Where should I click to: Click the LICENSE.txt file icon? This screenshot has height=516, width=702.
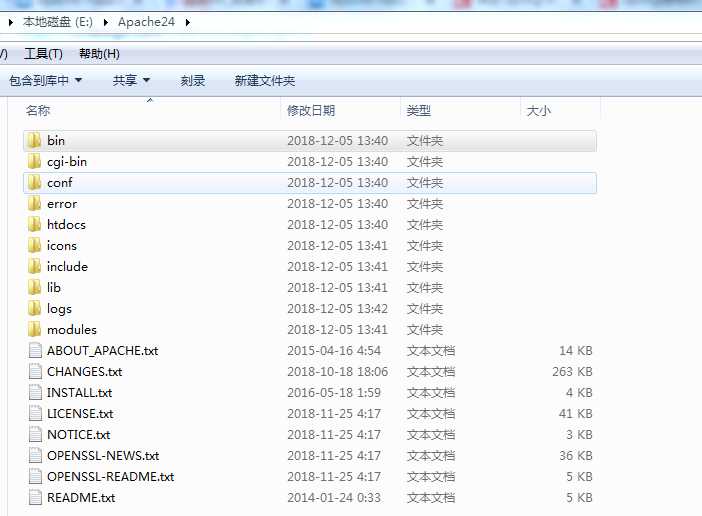pos(35,414)
